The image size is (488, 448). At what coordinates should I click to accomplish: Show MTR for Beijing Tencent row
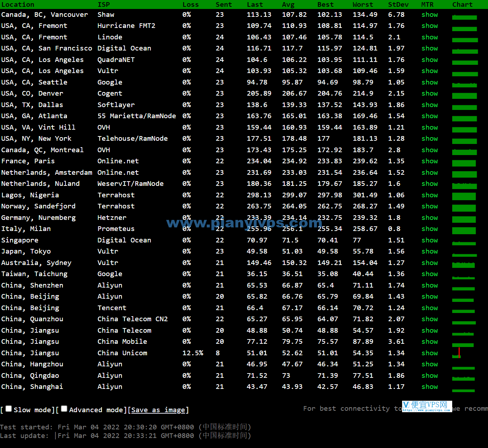(430, 308)
